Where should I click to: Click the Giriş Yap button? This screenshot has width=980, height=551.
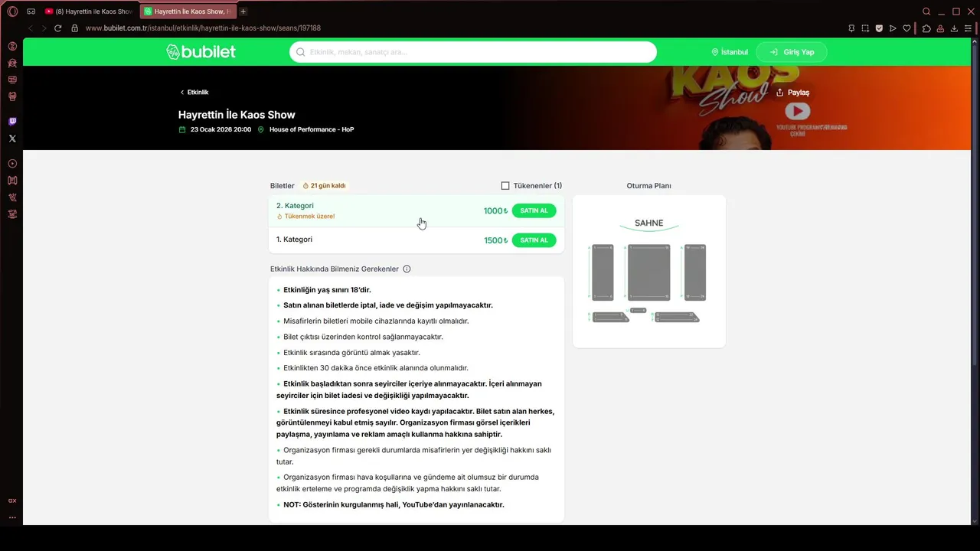coord(792,52)
